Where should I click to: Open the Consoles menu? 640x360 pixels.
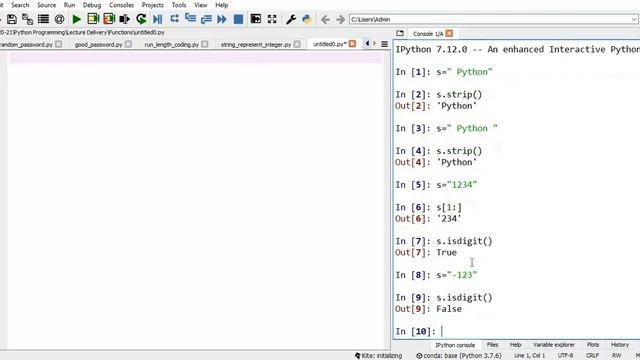click(121, 5)
